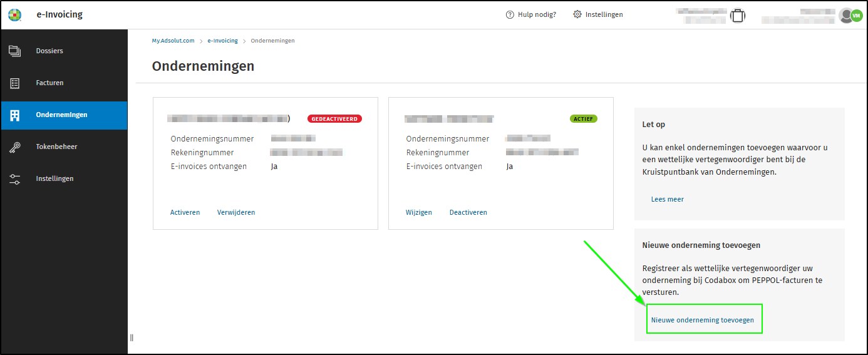Click Wijzigen on the active company

pyautogui.click(x=418, y=212)
